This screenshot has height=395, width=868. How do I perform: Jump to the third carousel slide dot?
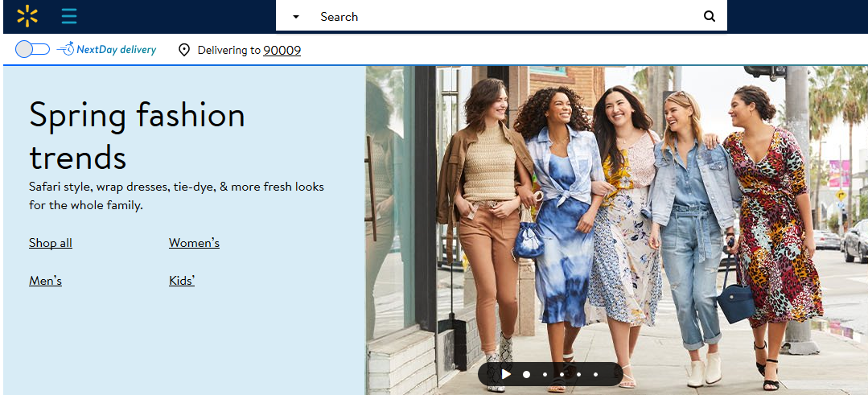coord(562,374)
